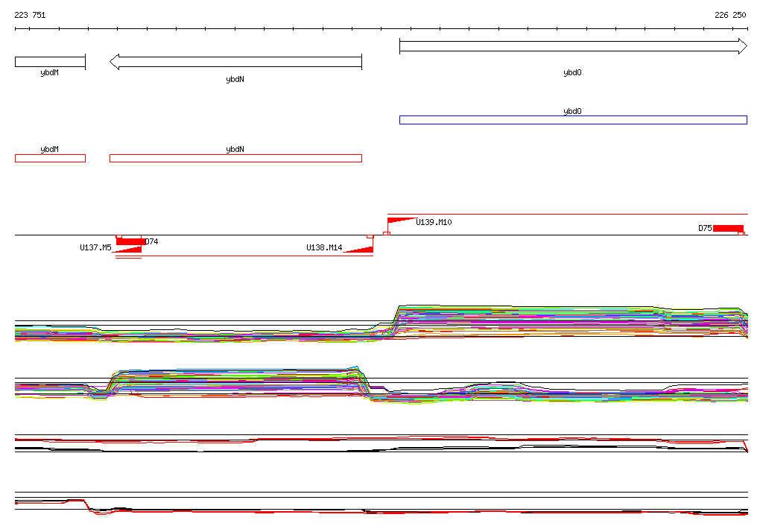Click the U138.M14 red wedge marker
763x532 pixels.
(358, 250)
